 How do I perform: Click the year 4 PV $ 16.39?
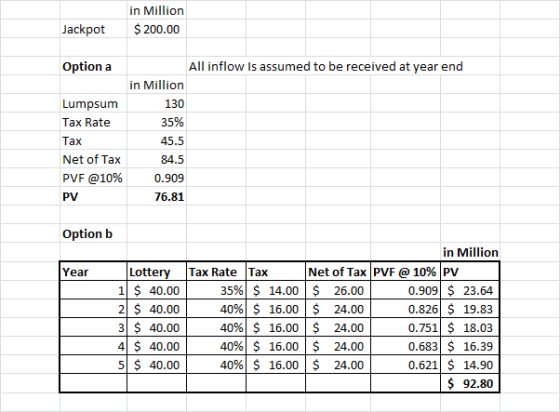[470, 346]
